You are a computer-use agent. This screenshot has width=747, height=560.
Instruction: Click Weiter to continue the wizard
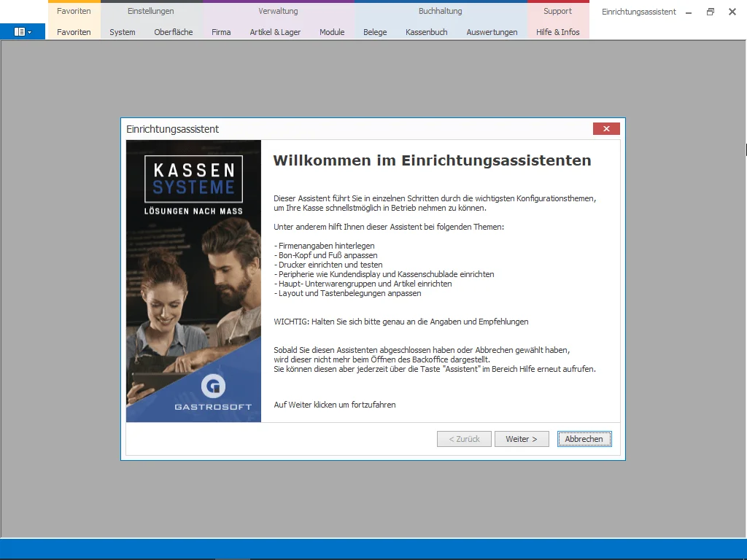tap(522, 438)
